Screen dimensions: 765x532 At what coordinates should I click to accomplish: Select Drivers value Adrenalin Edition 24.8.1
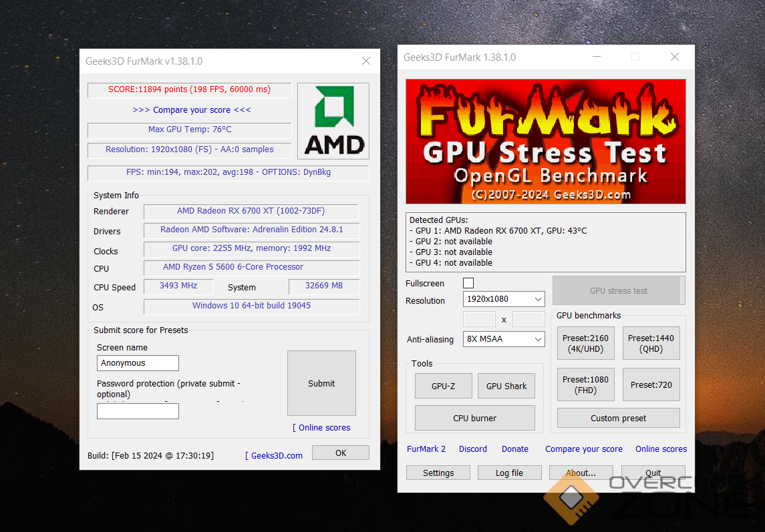[252, 230]
